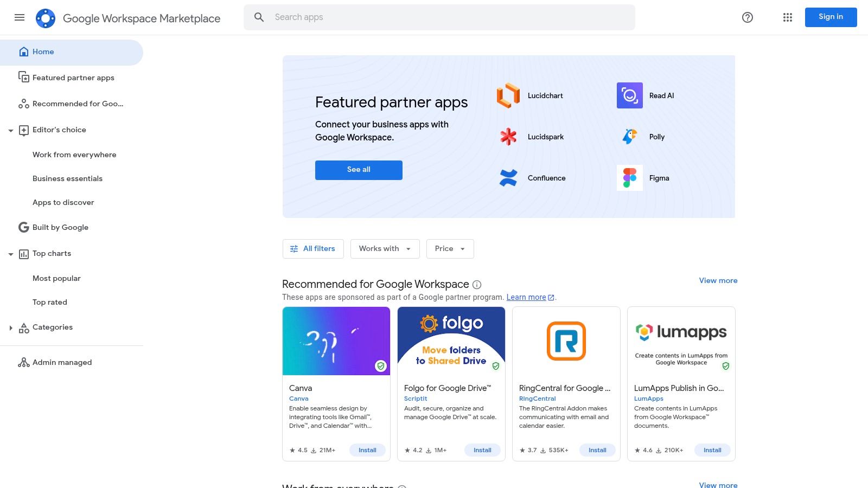Click the Polly app icon
Viewport: 868px width, 488px height.
coord(629,137)
